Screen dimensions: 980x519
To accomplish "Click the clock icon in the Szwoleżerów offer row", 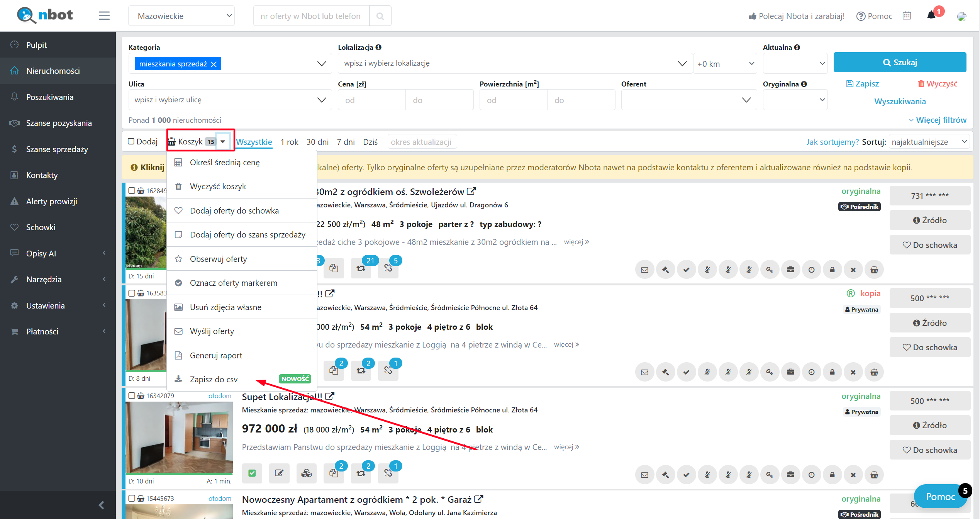I will [x=811, y=270].
